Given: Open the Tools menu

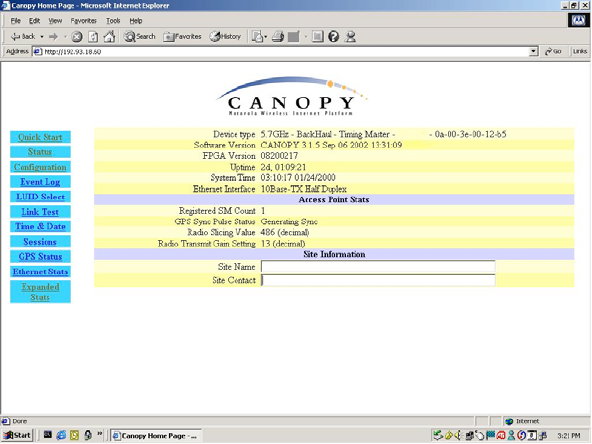Looking at the screenshot, I should (113, 21).
